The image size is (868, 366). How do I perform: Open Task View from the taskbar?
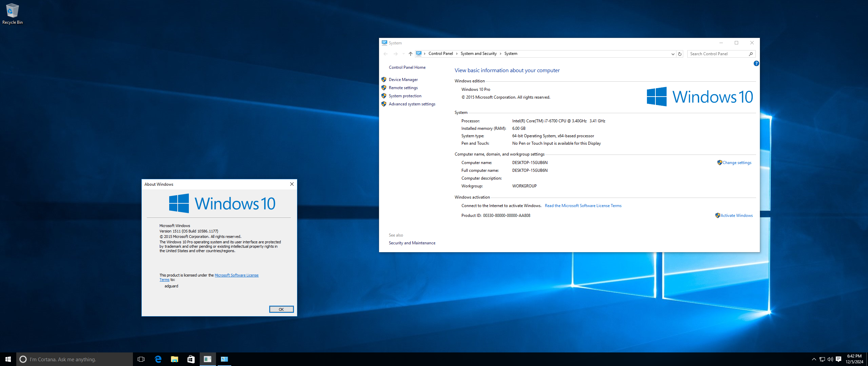(x=141, y=359)
